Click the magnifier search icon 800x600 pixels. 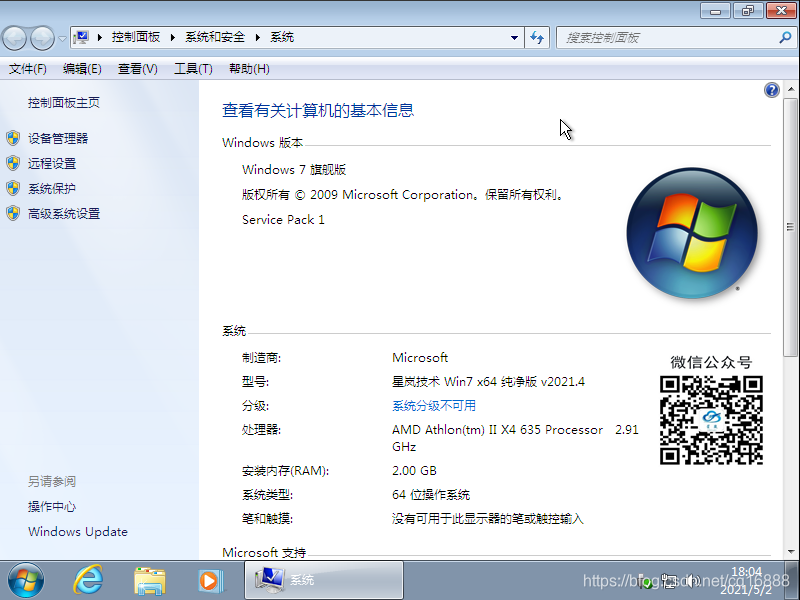pyautogui.click(x=786, y=37)
